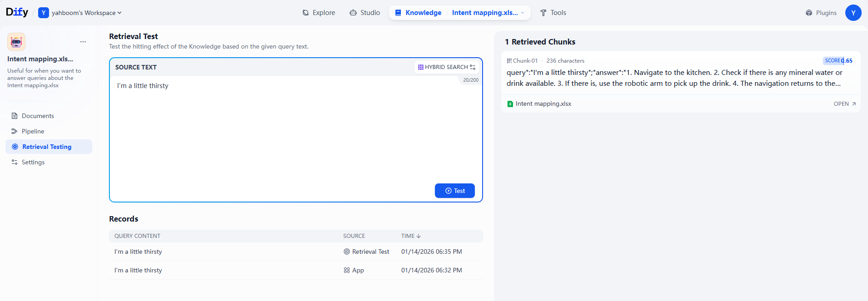Select Retrieval Testing in the sidebar
Screen dimensions: 868x301
click(x=49, y=147)
